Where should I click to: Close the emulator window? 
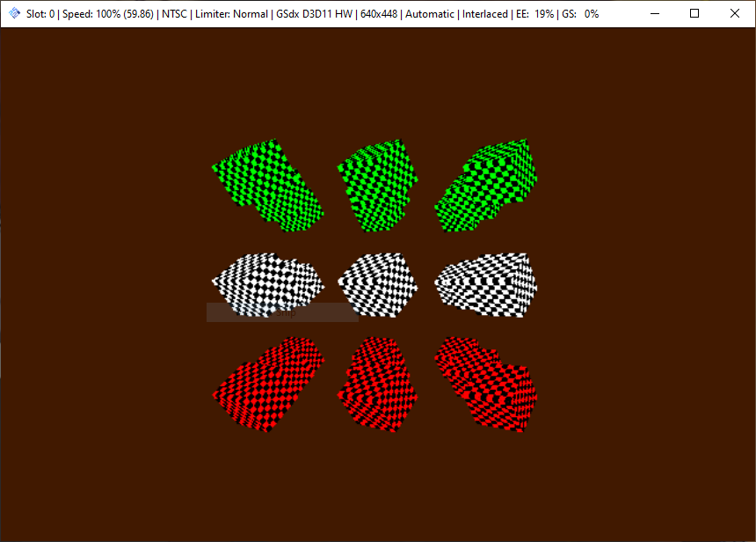pyautogui.click(x=735, y=14)
